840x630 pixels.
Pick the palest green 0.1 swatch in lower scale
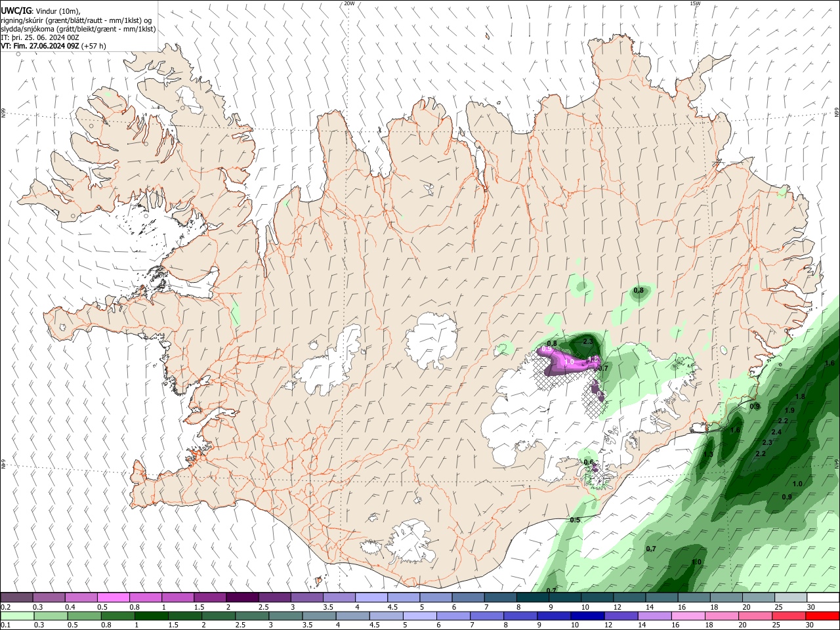tap(17, 616)
